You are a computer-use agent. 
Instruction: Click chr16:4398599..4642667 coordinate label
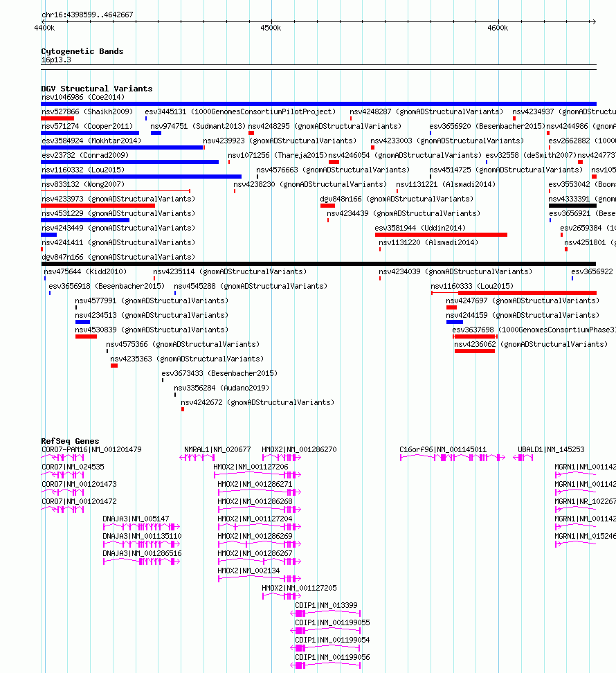(x=87, y=15)
